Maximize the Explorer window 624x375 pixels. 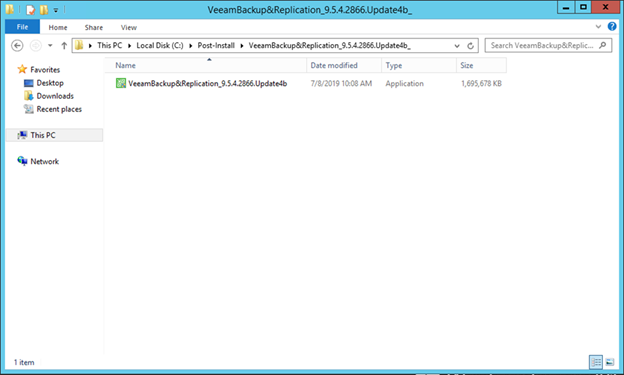point(583,7)
